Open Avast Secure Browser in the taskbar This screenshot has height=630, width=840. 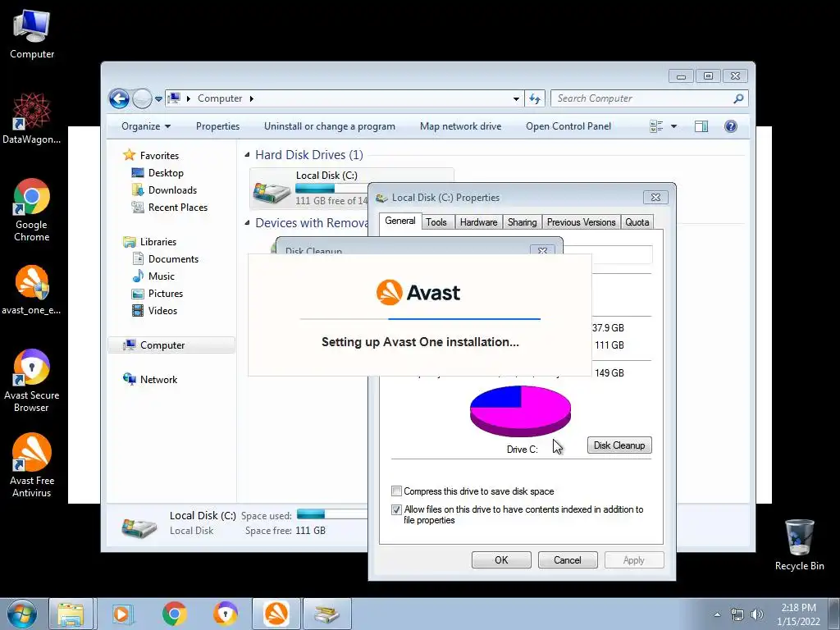(x=226, y=614)
